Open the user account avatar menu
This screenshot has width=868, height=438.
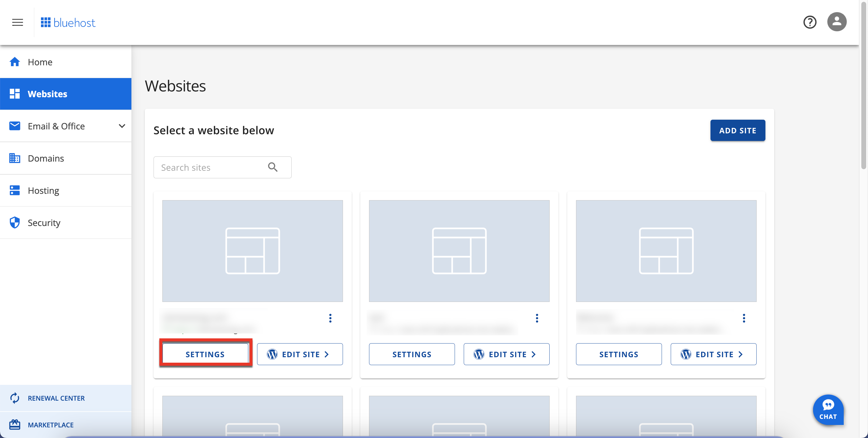pos(837,22)
